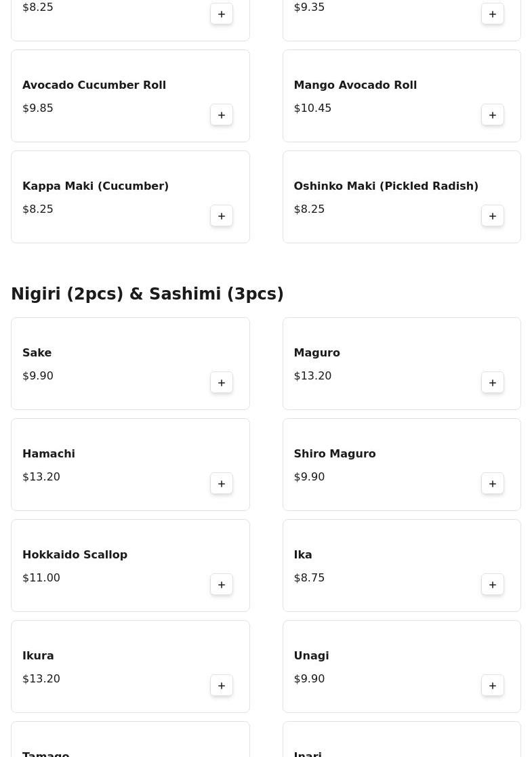Screen dimensions: 532x757
Task: Click the plus icon for Unagi
Action: click(x=493, y=686)
